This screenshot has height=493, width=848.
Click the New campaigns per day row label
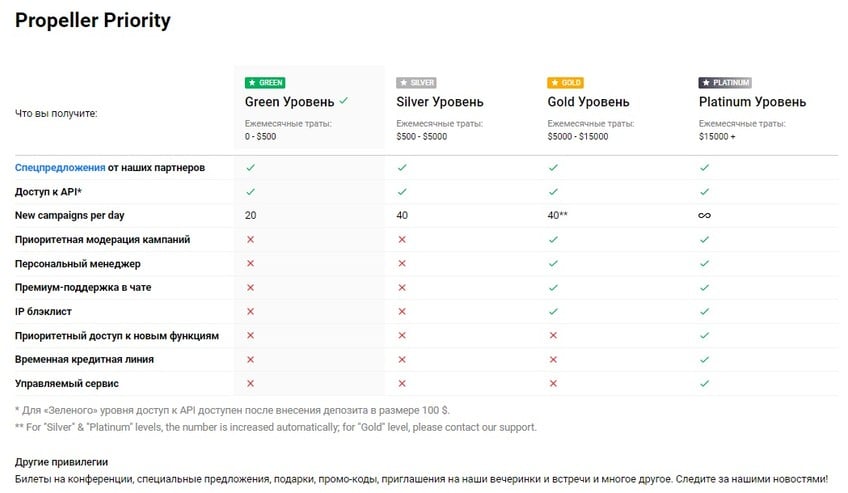click(x=69, y=215)
